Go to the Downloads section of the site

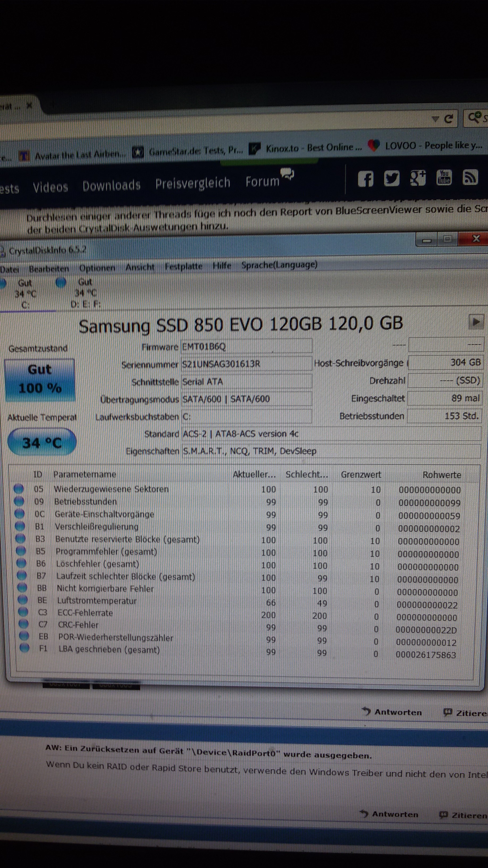(111, 185)
